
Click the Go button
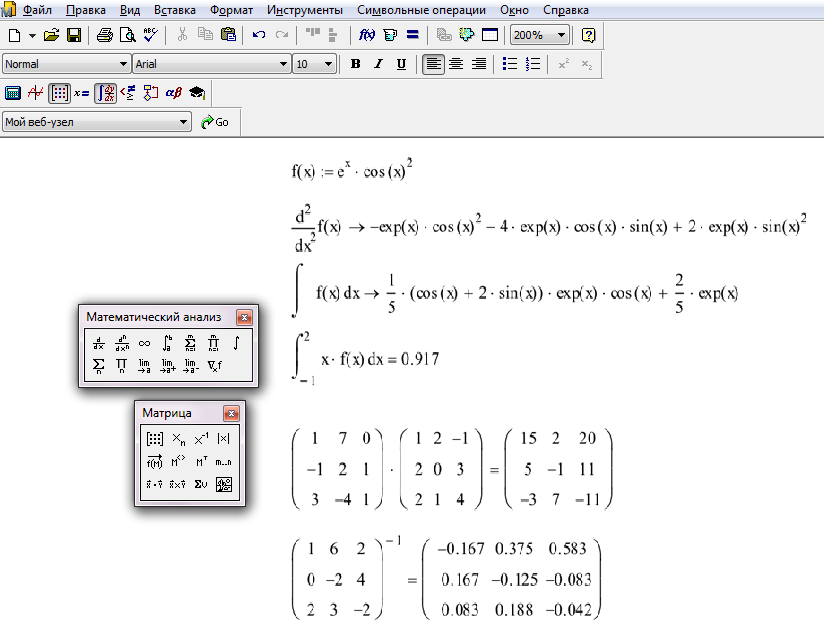click(215, 122)
